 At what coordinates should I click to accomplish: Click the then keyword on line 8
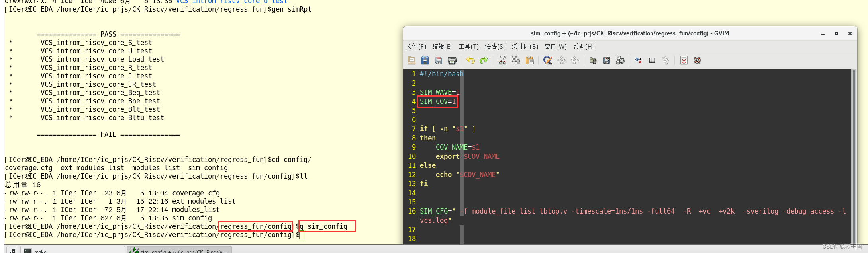428,138
